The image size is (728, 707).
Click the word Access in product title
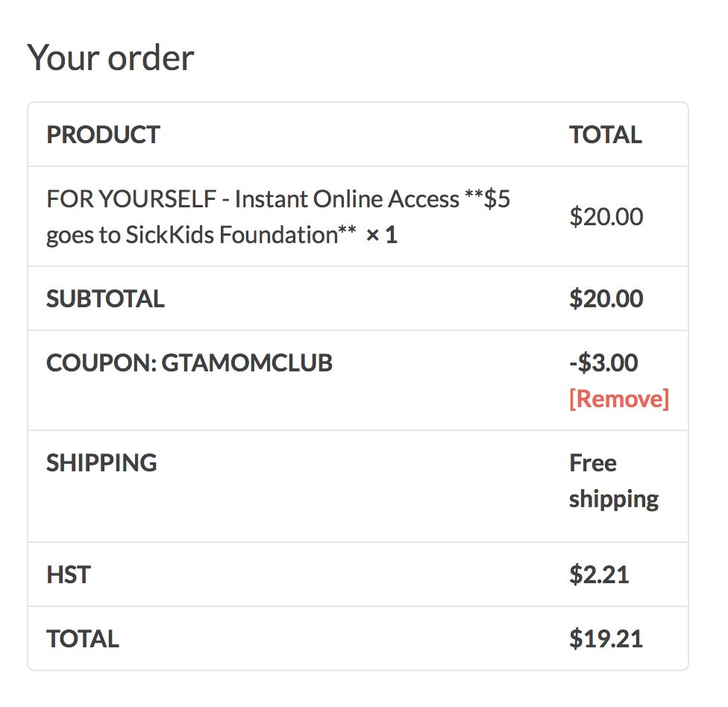coord(424,200)
